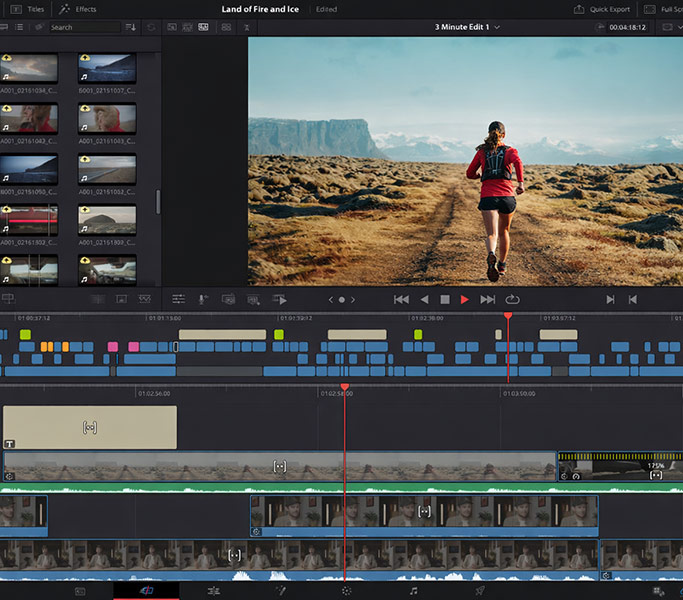Screen dimensions: 683x600
Task: Click the timeline options icon beside the grid icon
Action: 247,27
